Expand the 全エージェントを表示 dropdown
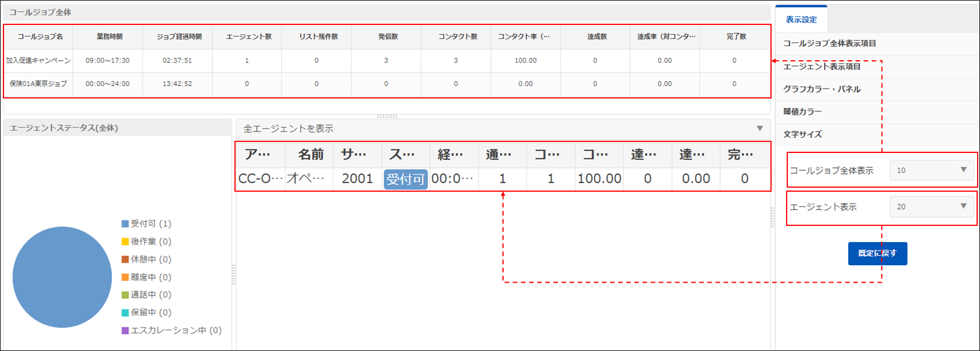 (x=759, y=129)
